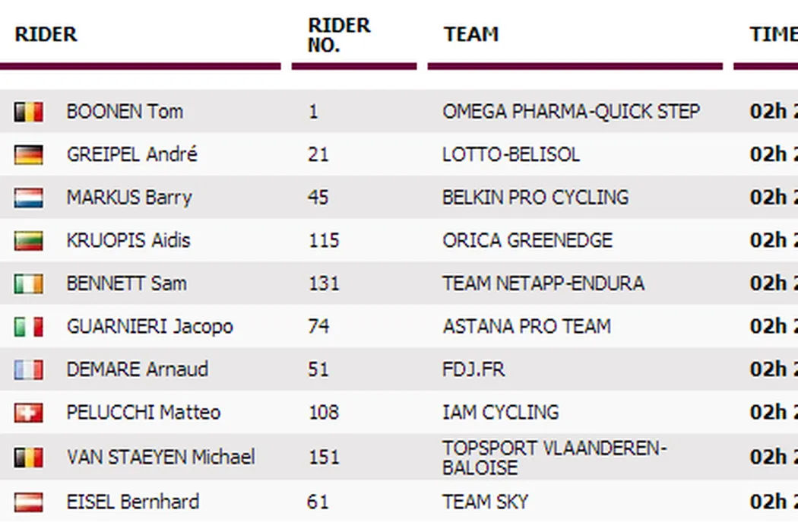Click the Dutch flag beside MARKUS Barry
Viewport: 798px width, 532px height.
[28, 198]
